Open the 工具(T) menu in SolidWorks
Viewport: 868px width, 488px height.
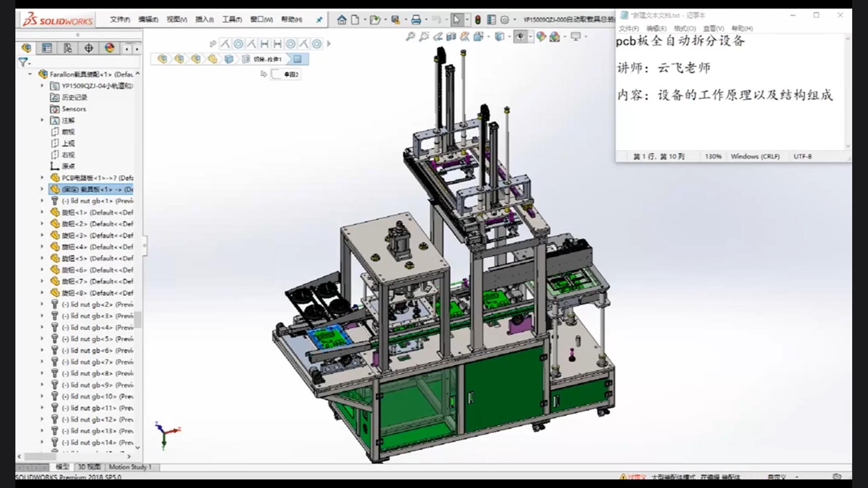(232, 19)
